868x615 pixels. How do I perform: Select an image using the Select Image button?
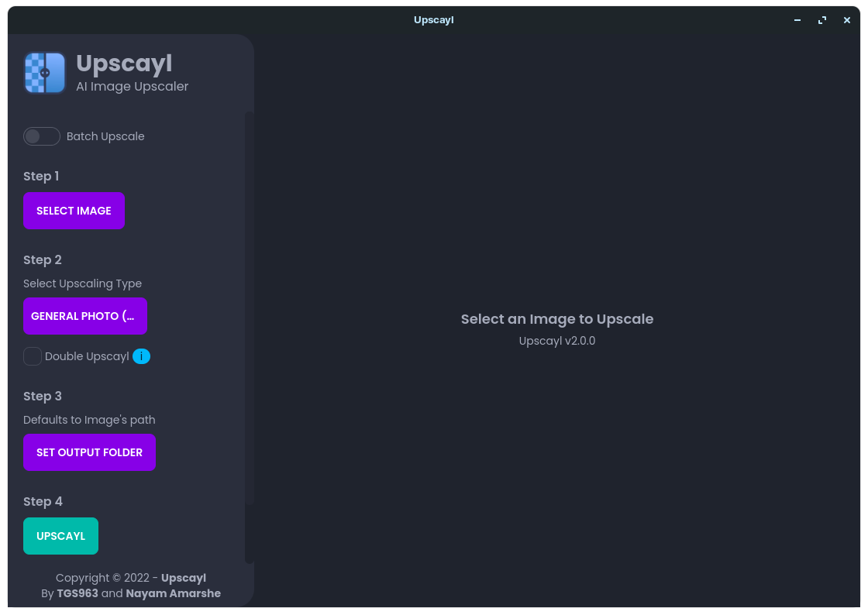74,210
